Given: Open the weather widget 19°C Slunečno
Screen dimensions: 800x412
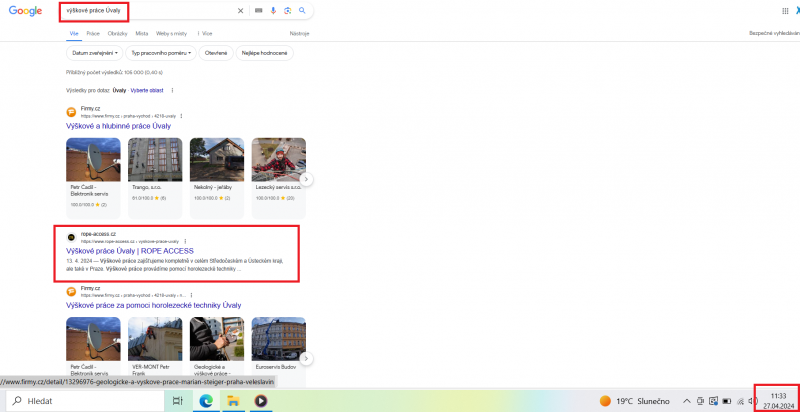Looking at the screenshot, I should click(x=634, y=401).
